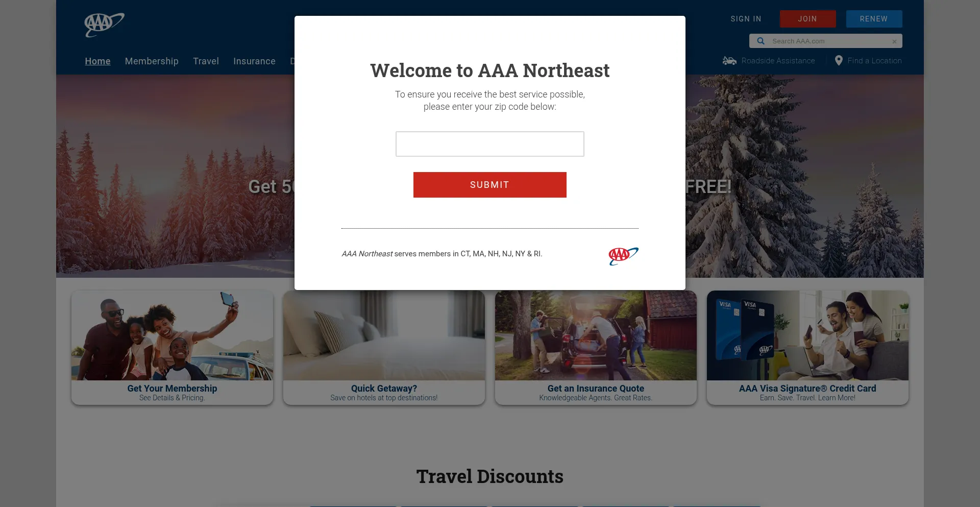The width and height of the screenshot is (980, 507).
Task: Open the Travel menu item
Action: (206, 61)
